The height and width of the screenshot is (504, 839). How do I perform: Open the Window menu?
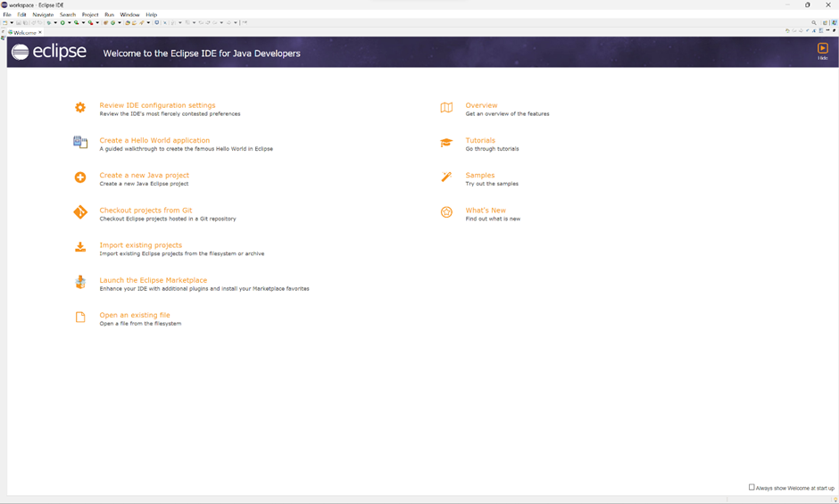pos(129,15)
